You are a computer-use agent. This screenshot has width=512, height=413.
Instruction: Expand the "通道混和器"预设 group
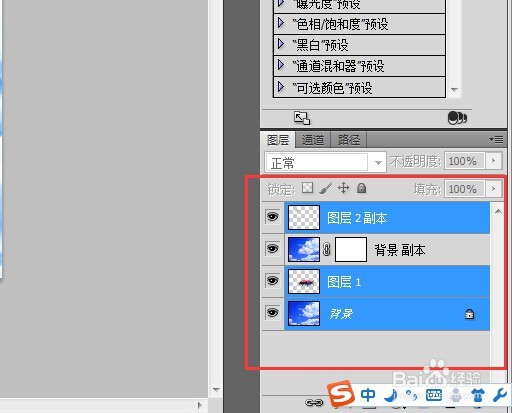coord(281,65)
